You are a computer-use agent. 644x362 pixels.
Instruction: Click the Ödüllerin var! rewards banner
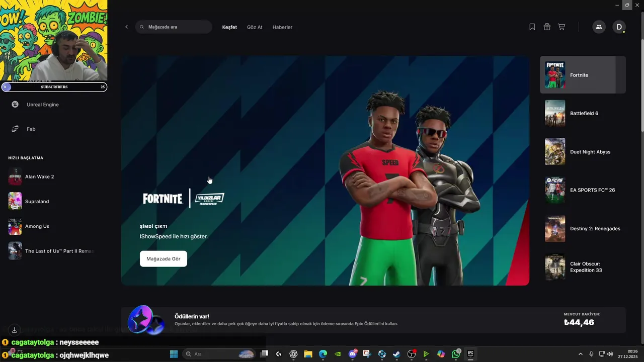point(373,320)
